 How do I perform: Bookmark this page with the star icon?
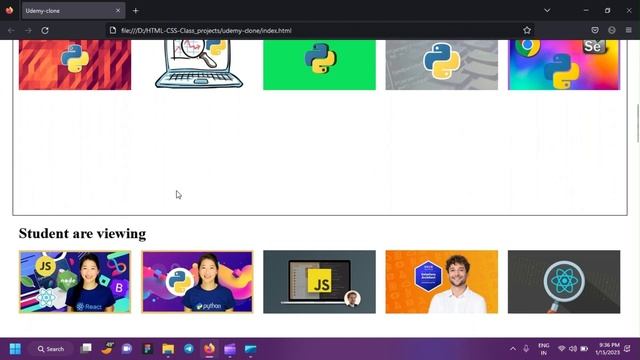(527, 31)
